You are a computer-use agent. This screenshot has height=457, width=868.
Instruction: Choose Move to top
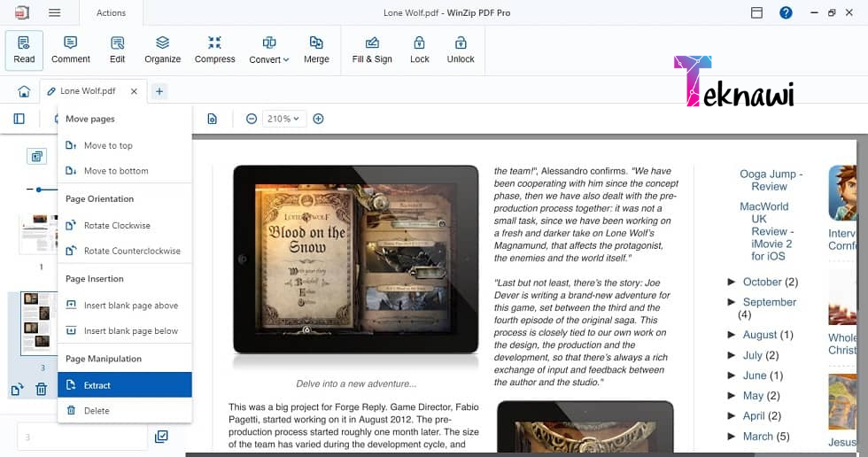click(x=125, y=145)
